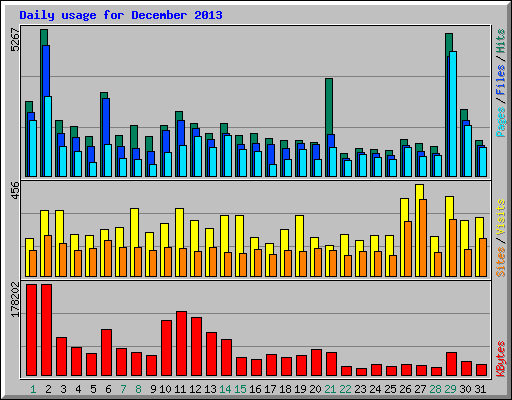Screen dimensions: 512x400
Task: Click the red KBytes bar for day 11
Action: pos(182,344)
